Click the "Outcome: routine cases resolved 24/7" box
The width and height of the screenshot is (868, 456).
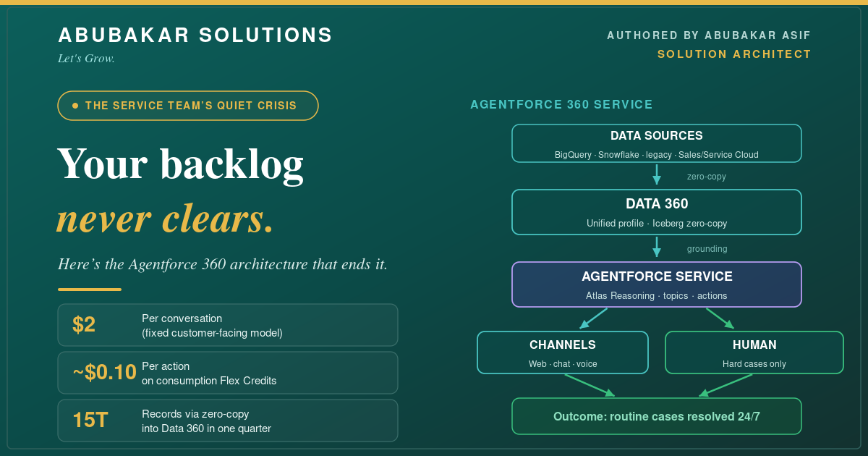coord(657,416)
